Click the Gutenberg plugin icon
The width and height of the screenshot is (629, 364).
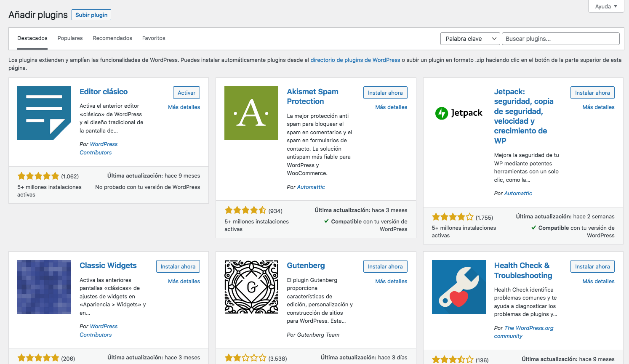coord(251,287)
